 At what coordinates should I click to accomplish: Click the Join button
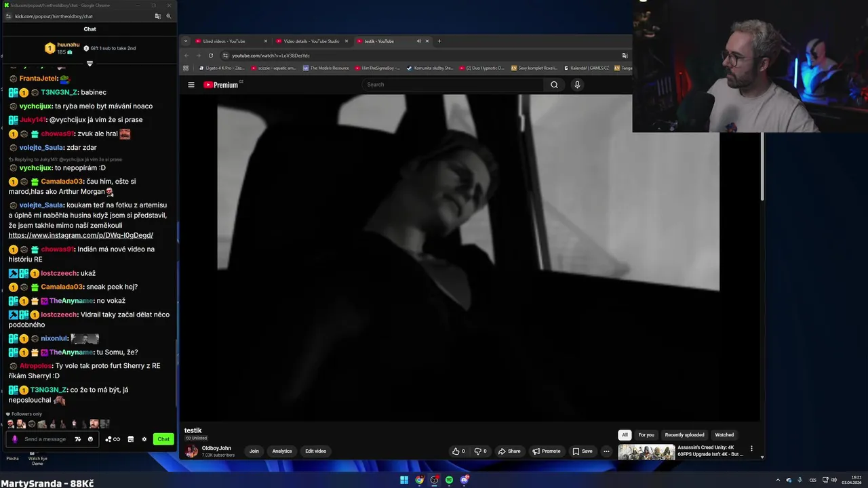[x=254, y=451]
